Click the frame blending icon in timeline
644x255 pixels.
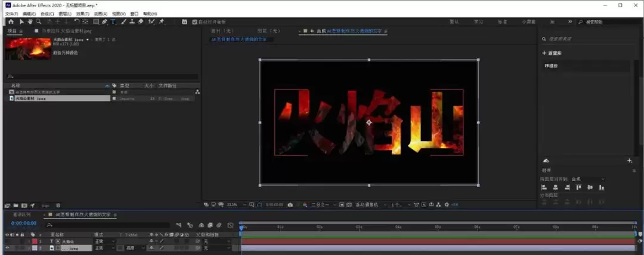pyautogui.click(x=210, y=225)
